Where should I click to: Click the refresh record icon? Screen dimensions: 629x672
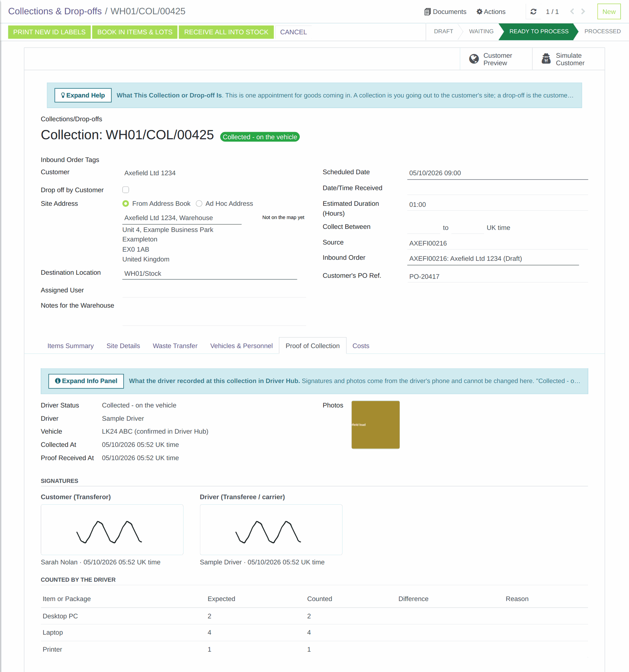tap(533, 12)
